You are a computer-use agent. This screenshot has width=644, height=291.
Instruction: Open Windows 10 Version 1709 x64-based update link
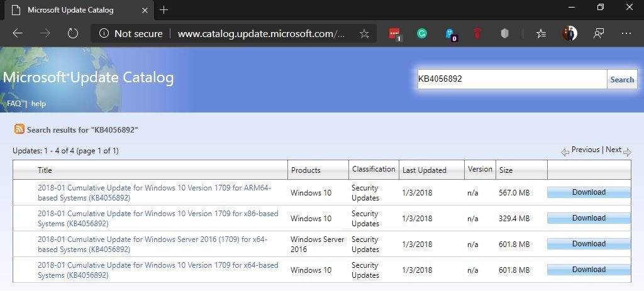point(158,270)
